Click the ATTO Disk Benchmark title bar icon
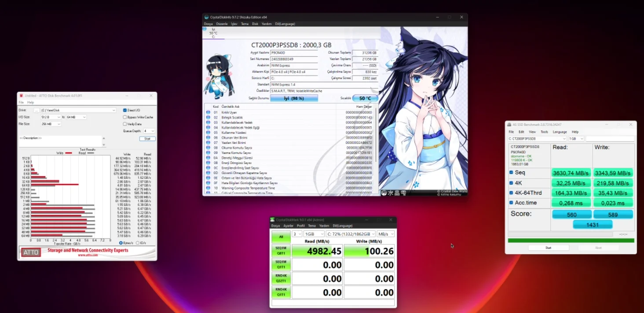644x313 pixels. [21, 95]
